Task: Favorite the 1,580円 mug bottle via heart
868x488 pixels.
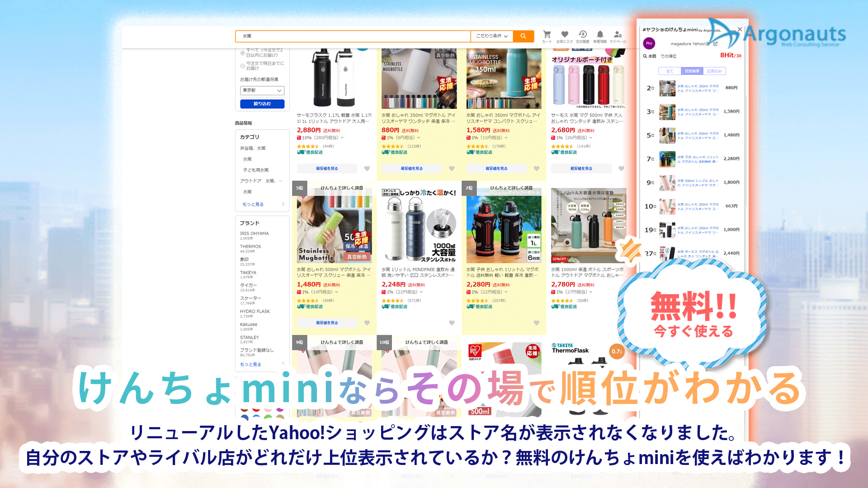Action: tap(537, 169)
